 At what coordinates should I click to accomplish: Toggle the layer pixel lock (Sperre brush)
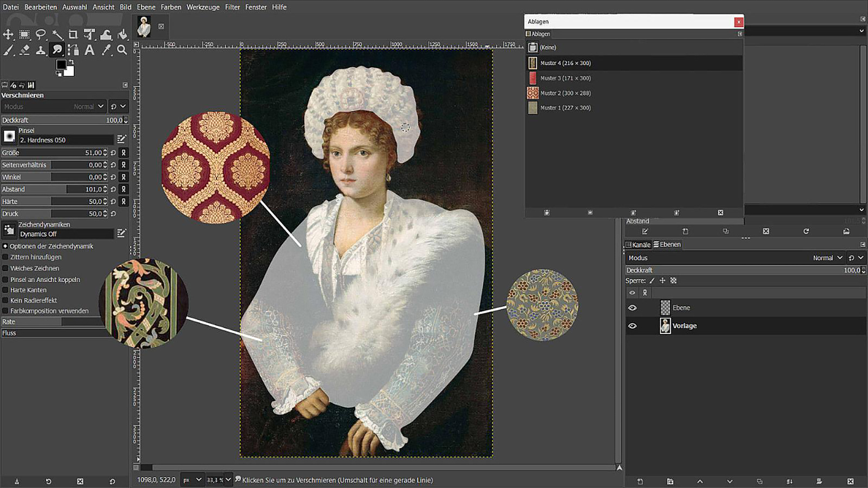click(x=652, y=281)
